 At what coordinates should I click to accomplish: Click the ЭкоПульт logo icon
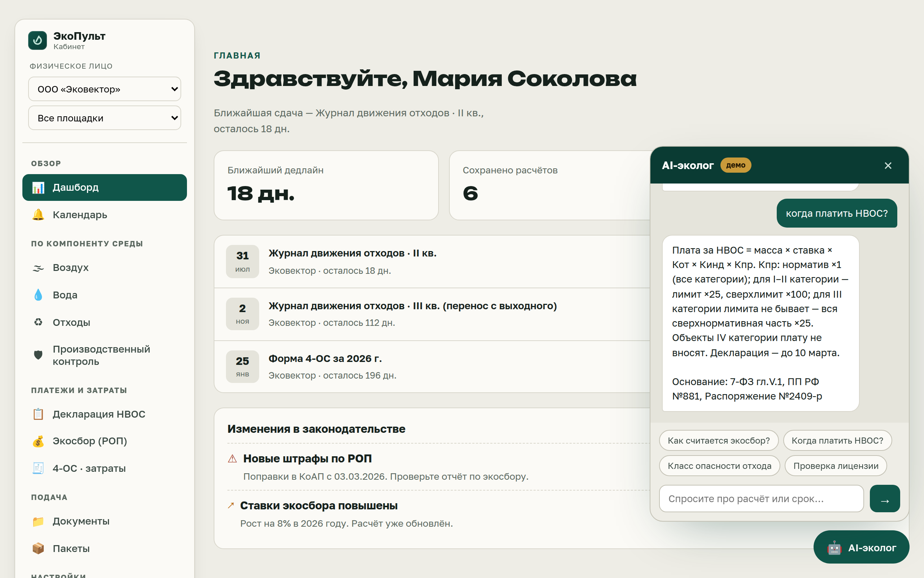(38, 40)
